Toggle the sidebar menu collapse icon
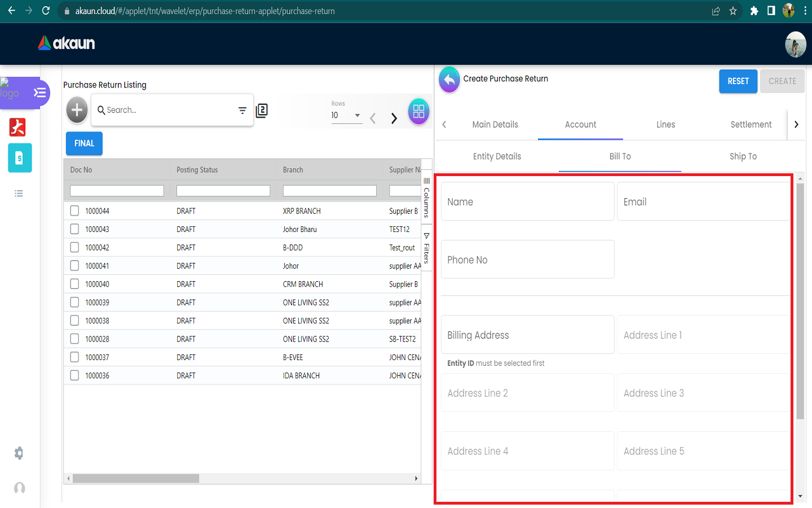Viewport: 812px width, 508px height. (39, 93)
